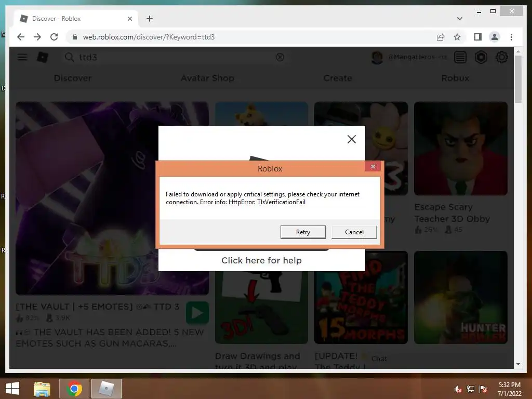Open the Windows Start button
Screen dimensions: 532x399
click(x=12, y=389)
